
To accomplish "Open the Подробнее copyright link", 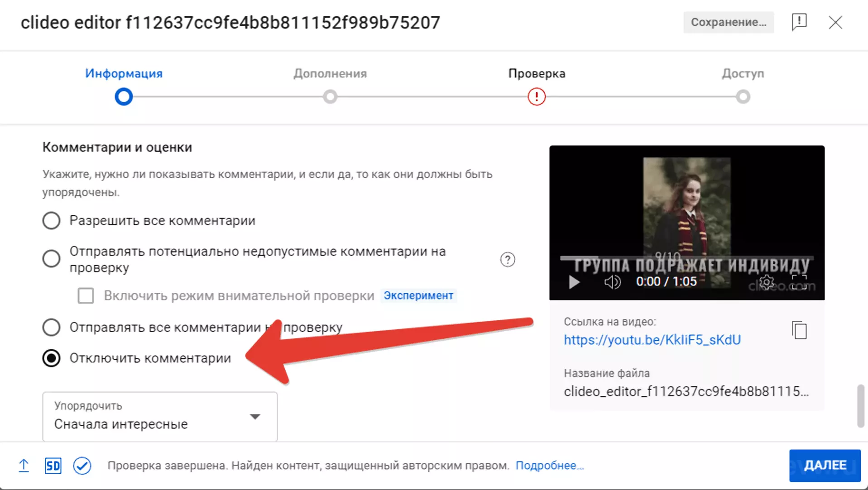I will tap(550, 466).
